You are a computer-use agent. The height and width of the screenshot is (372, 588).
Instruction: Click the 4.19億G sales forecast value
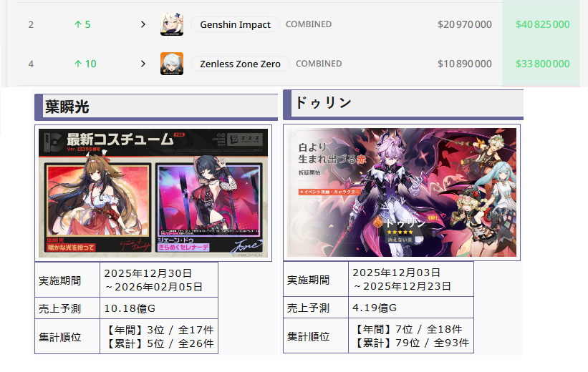[375, 308]
